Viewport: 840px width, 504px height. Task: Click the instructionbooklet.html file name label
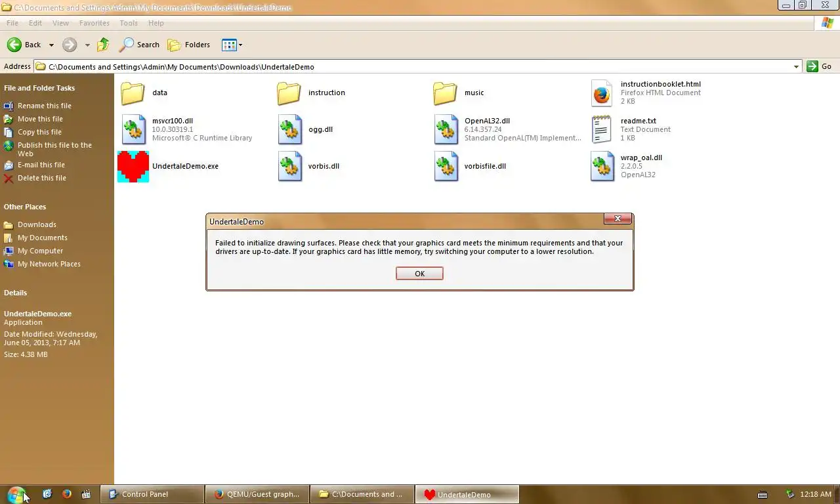(x=661, y=84)
